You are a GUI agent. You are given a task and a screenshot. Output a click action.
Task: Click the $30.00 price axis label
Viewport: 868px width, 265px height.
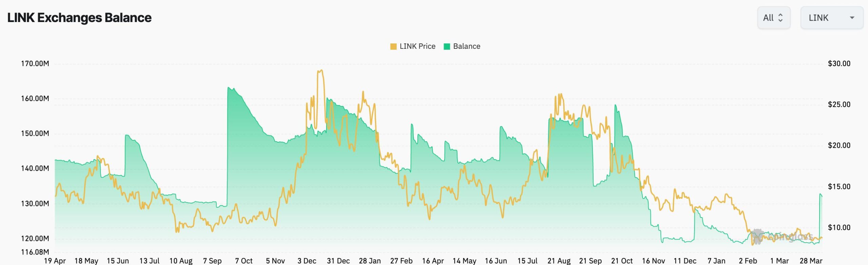point(839,64)
